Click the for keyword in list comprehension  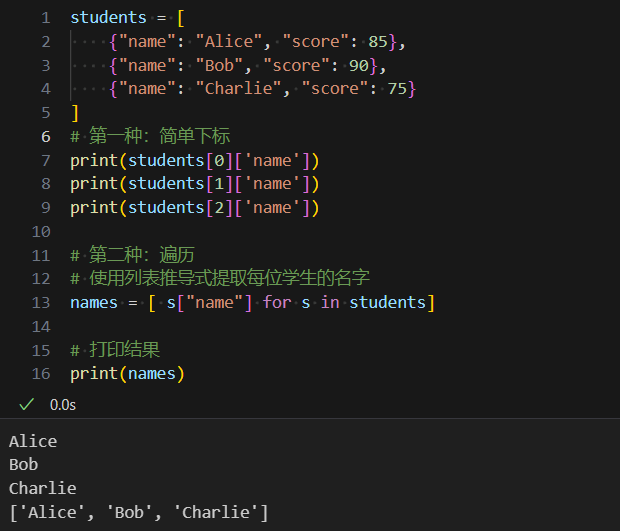point(277,302)
